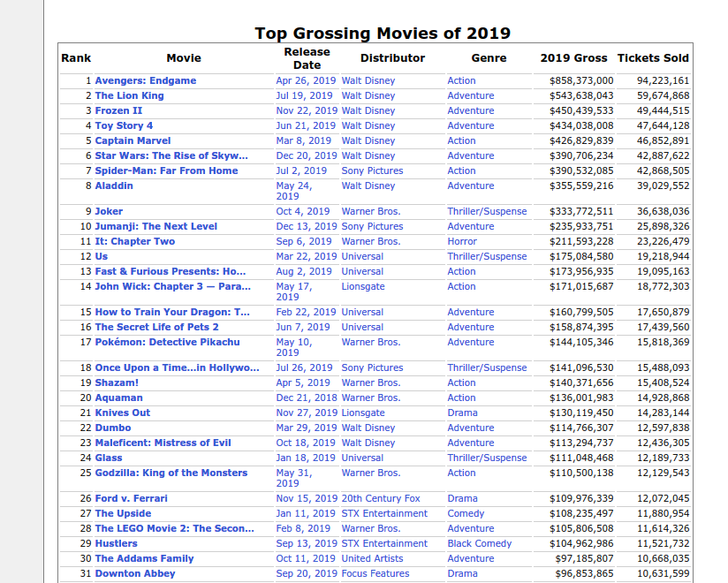Screen dimensions: 728x583
Task: Click Pokémon: Detective Pikachu link
Action: tap(167, 342)
